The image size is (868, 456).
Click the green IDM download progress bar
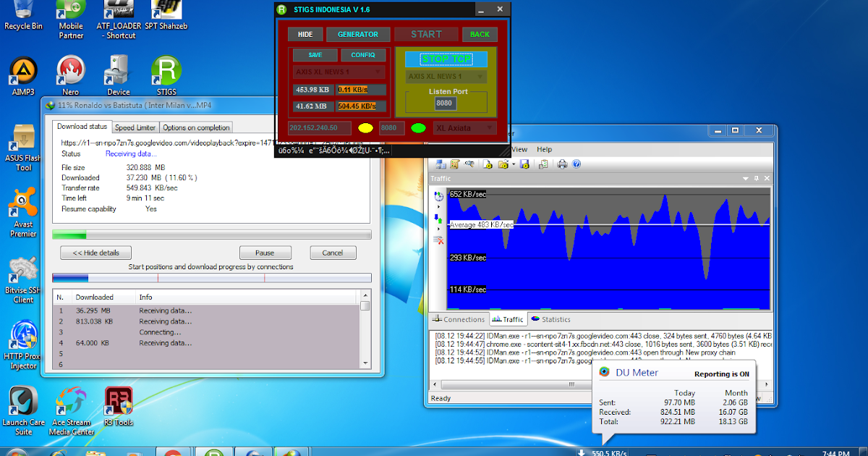[212, 235]
